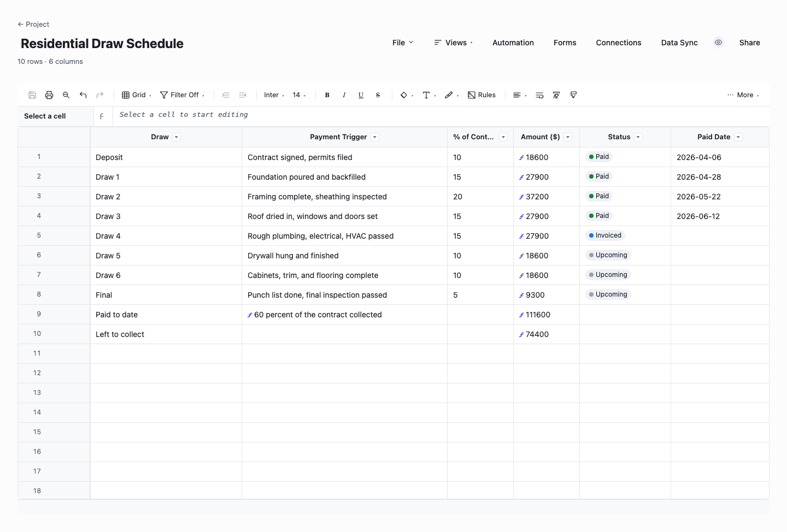Screen dimensions: 787x532
Task: Select row header number 8
Action: (x=54, y=294)
